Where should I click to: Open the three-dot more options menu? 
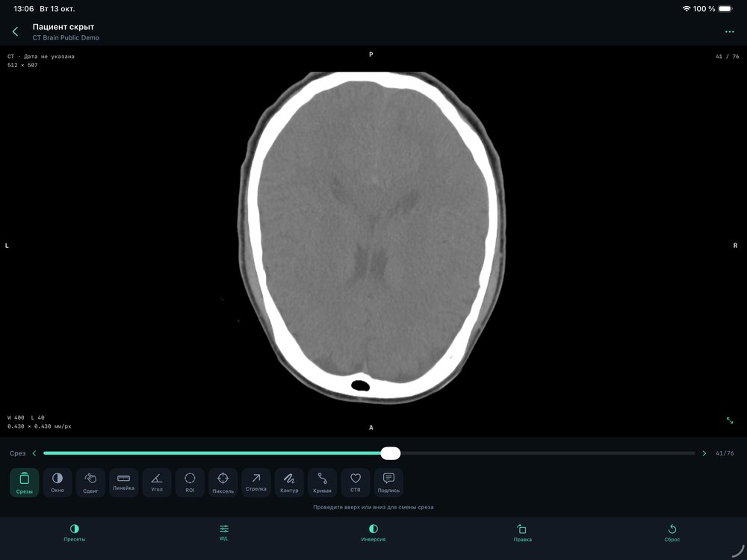tap(729, 32)
